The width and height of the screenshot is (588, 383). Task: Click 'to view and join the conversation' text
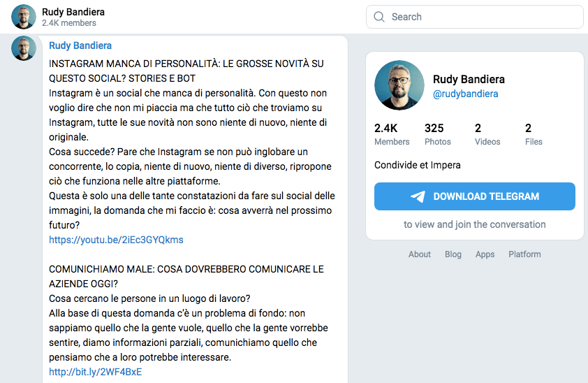tap(474, 224)
